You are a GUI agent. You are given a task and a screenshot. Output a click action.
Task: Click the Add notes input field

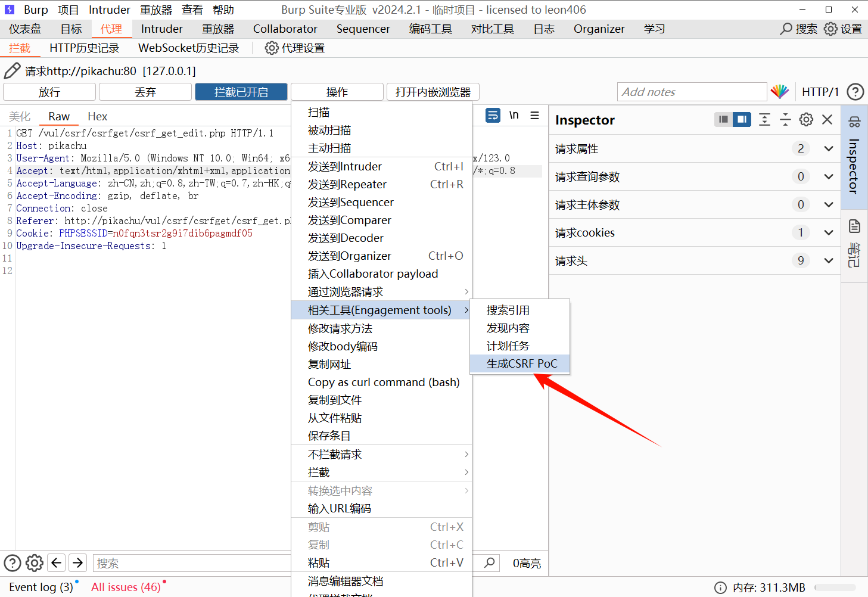[x=692, y=92]
